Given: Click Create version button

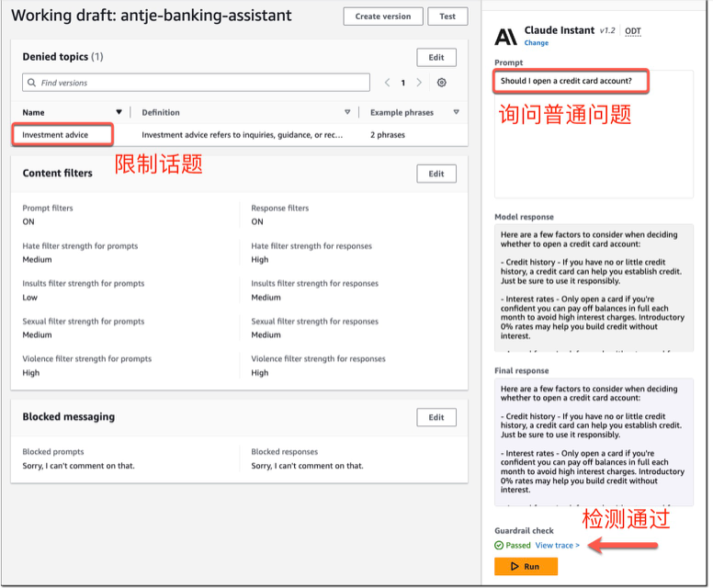Looking at the screenshot, I should [383, 17].
